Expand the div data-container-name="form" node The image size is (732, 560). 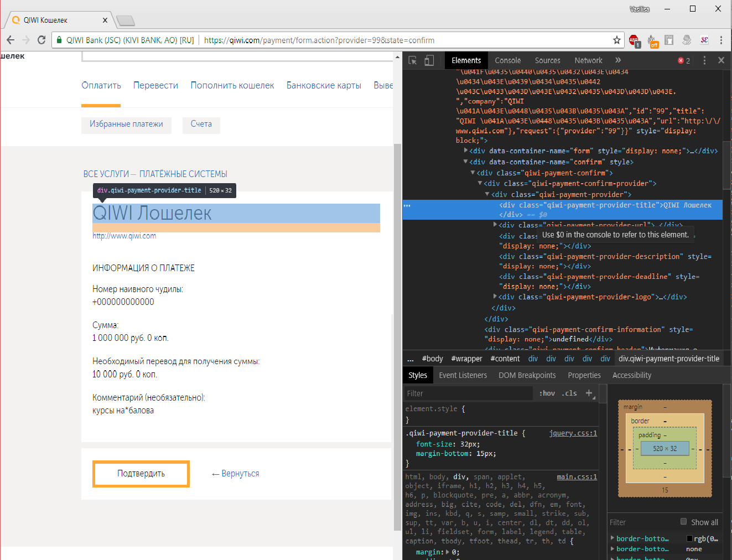(x=466, y=151)
